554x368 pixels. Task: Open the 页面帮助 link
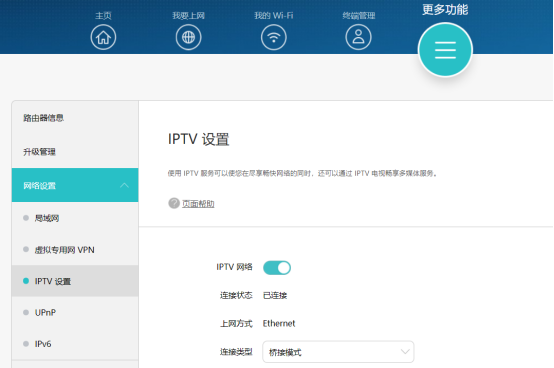[198, 204]
